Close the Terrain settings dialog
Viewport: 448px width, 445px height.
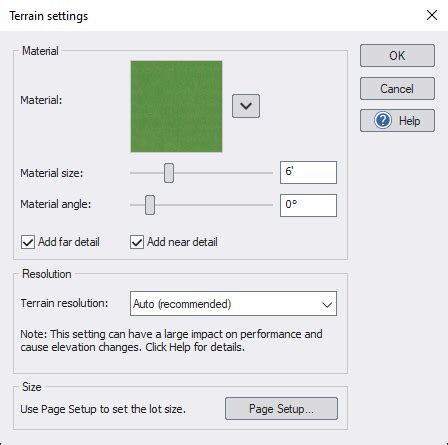pos(432,15)
